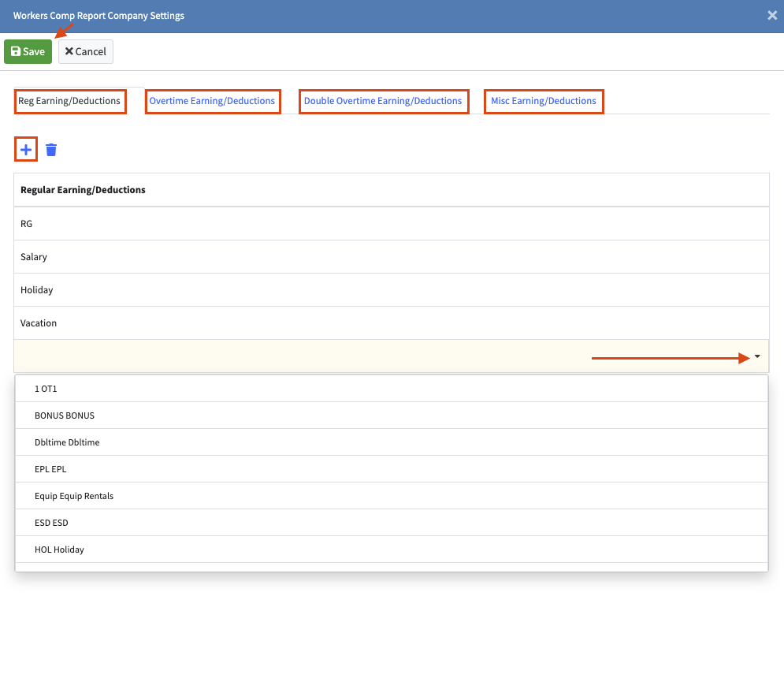This screenshot has width=784, height=682.
Task: Expand the earning code dropdown arrow
Action: pos(757,357)
